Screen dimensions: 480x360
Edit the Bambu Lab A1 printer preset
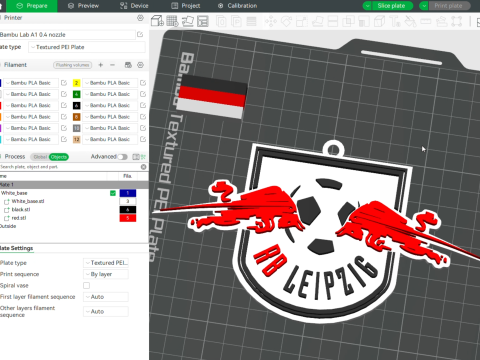(140, 34)
